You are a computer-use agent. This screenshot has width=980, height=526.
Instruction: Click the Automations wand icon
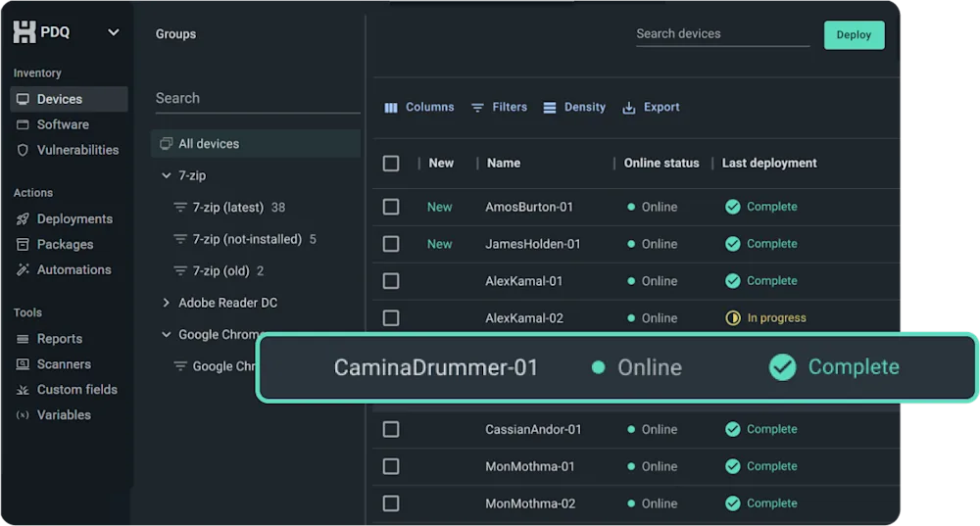point(23,270)
